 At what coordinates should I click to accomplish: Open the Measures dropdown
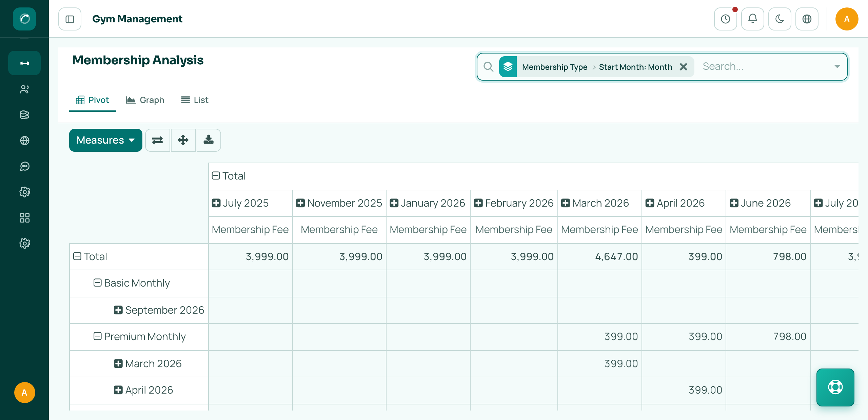tap(106, 140)
